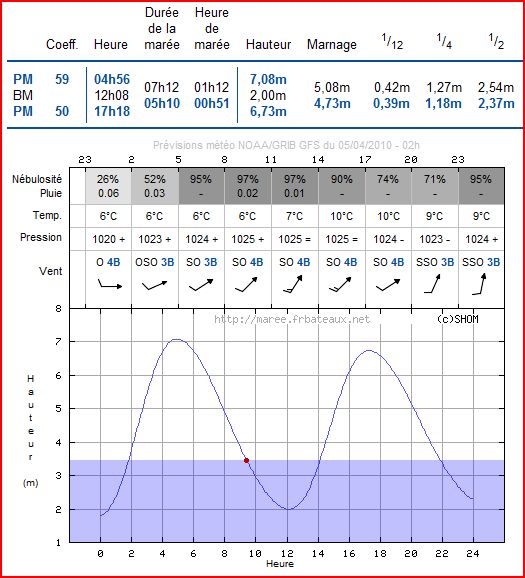Click the 12h08 low tide time
This screenshot has width=525, height=578.
pos(112,95)
